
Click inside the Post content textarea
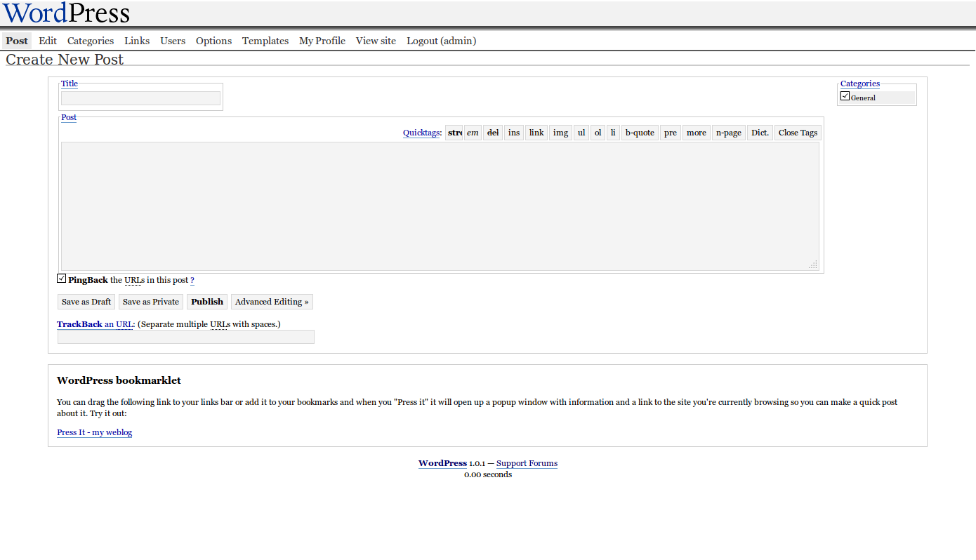point(440,206)
